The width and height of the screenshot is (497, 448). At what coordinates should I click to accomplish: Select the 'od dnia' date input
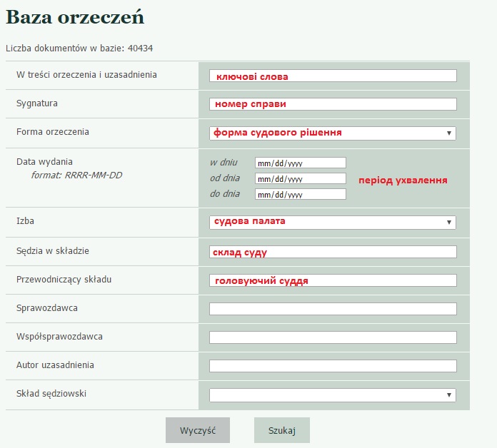click(300, 178)
